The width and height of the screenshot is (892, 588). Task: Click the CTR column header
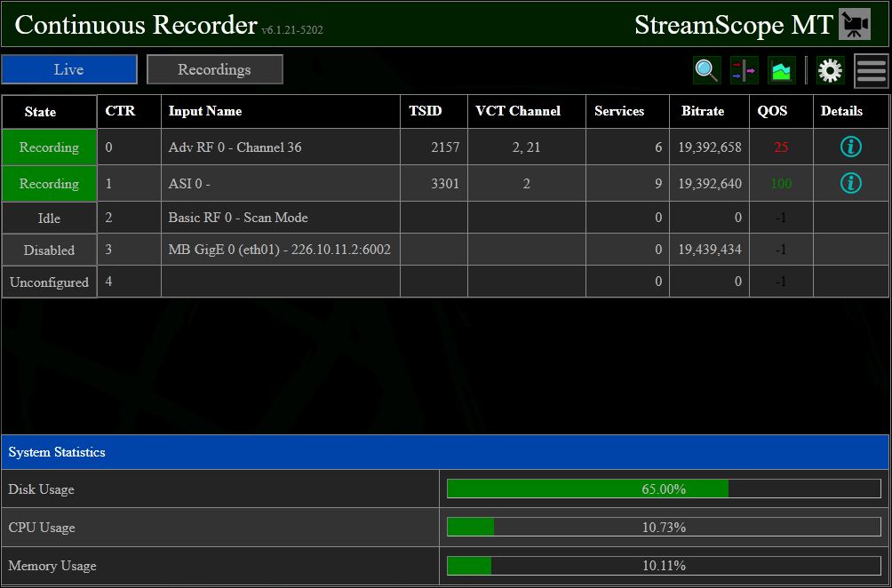click(x=129, y=111)
